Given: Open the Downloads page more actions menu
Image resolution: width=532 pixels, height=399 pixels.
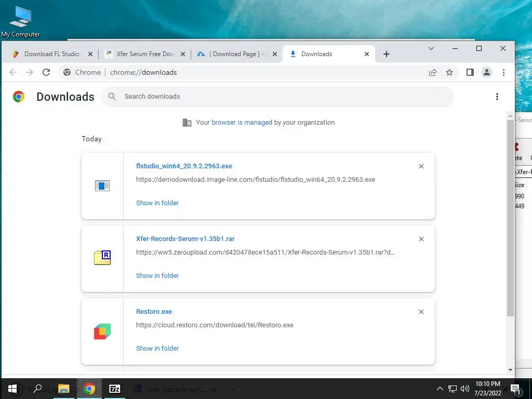Looking at the screenshot, I should pyautogui.click(x=497, y=97).
